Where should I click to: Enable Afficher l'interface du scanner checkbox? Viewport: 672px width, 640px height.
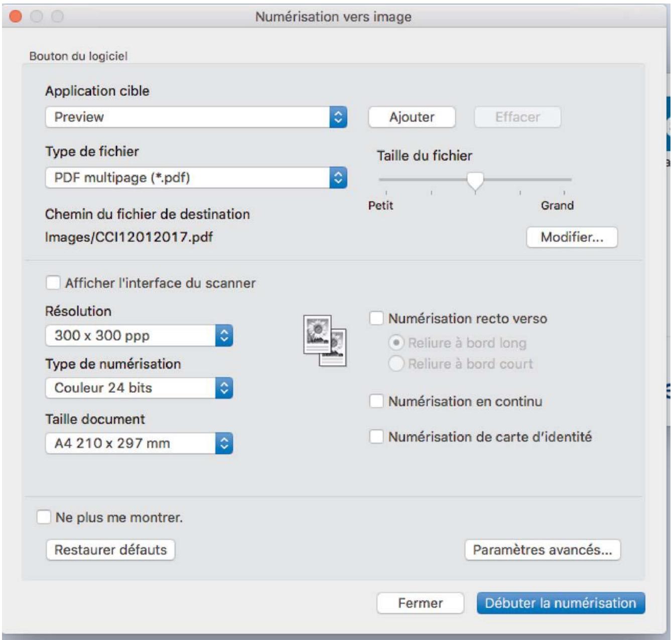[x=53, y=283]
